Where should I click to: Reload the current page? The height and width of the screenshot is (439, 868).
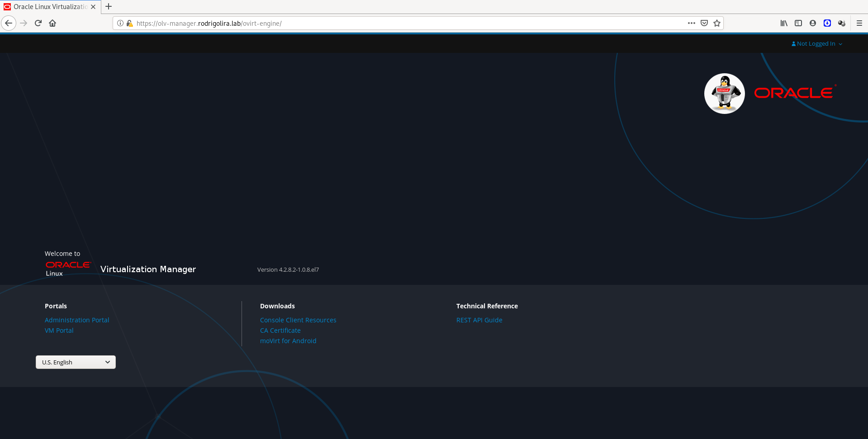pyautogui.click(x=38, y=23)
